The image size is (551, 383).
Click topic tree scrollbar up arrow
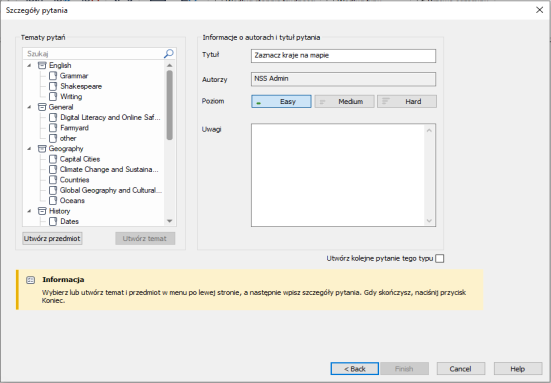[170, 65]
